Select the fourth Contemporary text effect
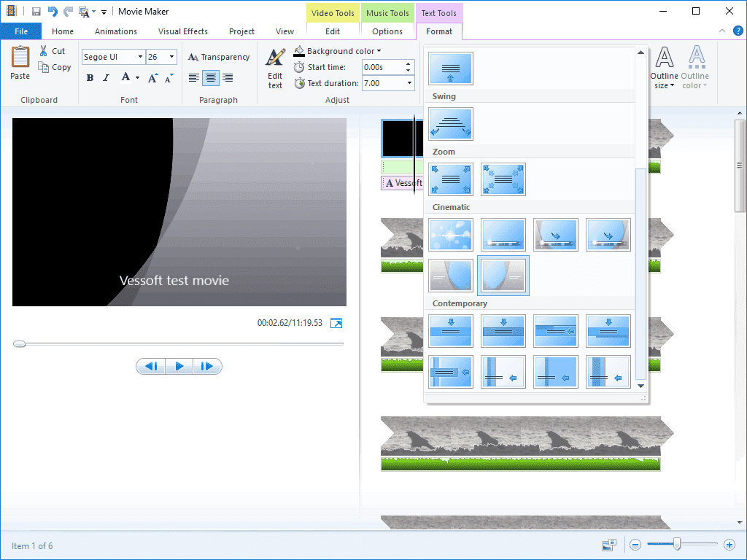 point(608,331)
